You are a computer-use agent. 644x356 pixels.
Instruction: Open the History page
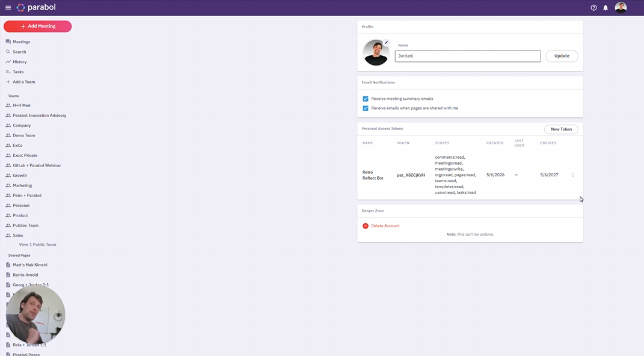(20, 61)
